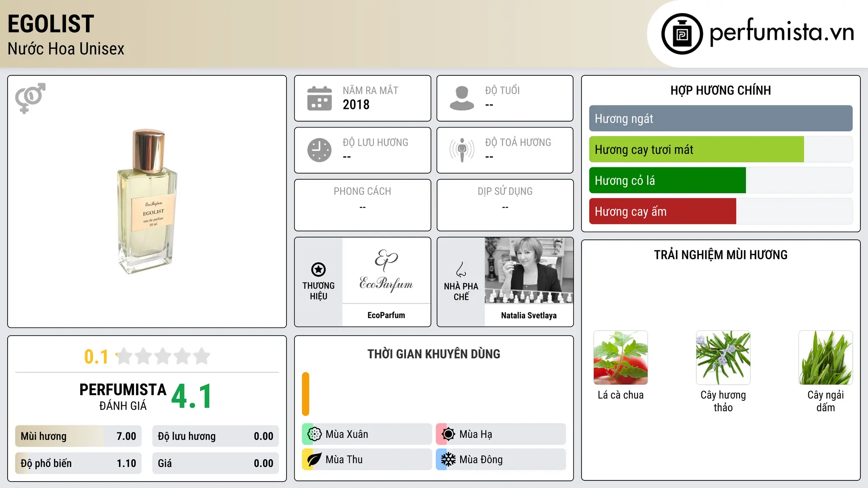The width and height of the screenshot is (868, 488).
Task: Select the Mùa Xuân season label
Action: [347, 434]
